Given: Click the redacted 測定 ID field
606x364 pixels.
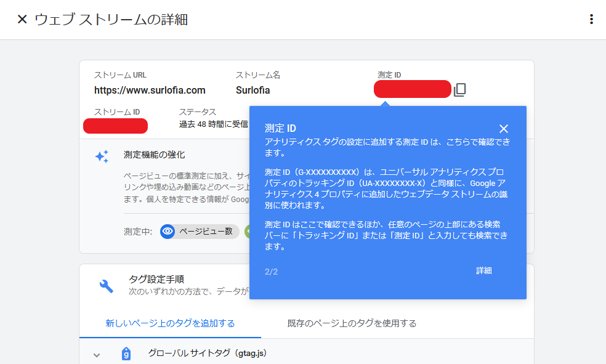Looking at the screenshot, I should (412, 89).
